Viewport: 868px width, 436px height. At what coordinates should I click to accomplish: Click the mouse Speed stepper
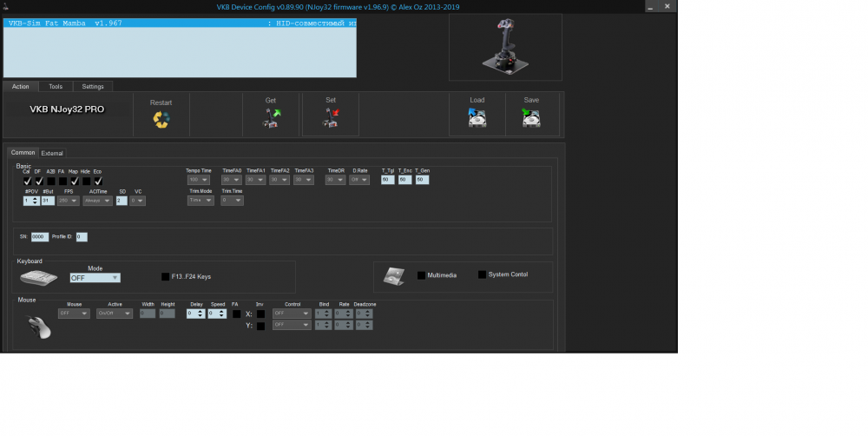point(217,314)
